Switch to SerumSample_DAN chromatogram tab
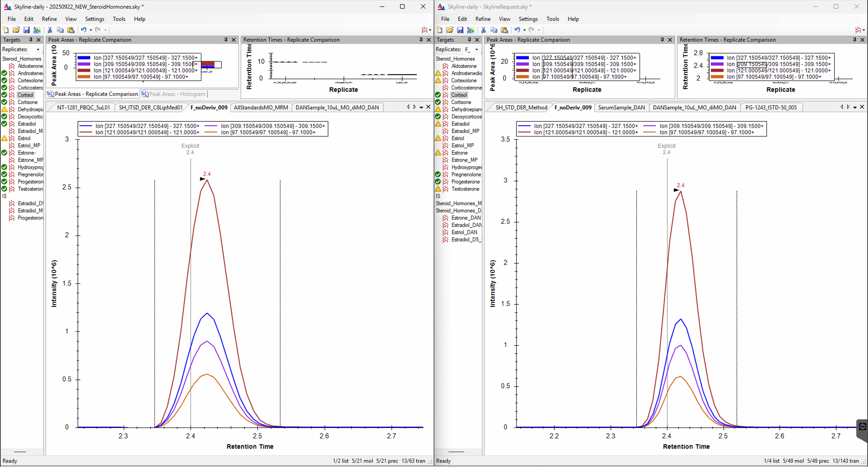 pos(621,107)
